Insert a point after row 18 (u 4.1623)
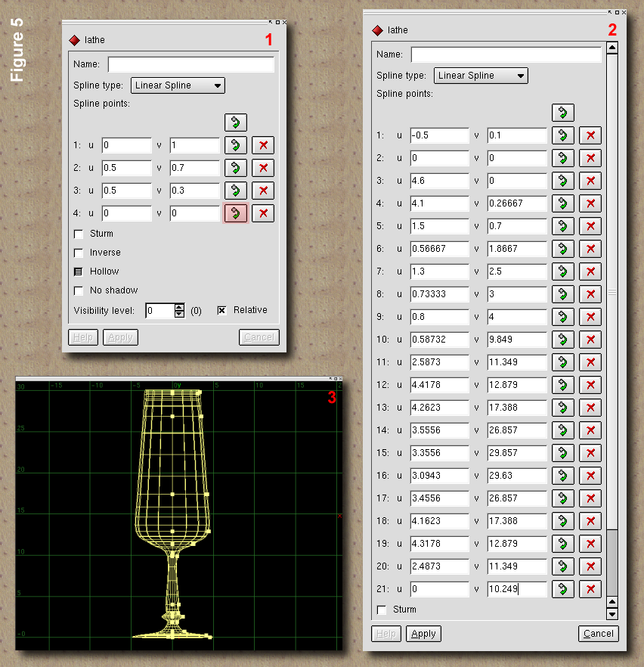Screen dimensions: 644x667 click(563, 521)
